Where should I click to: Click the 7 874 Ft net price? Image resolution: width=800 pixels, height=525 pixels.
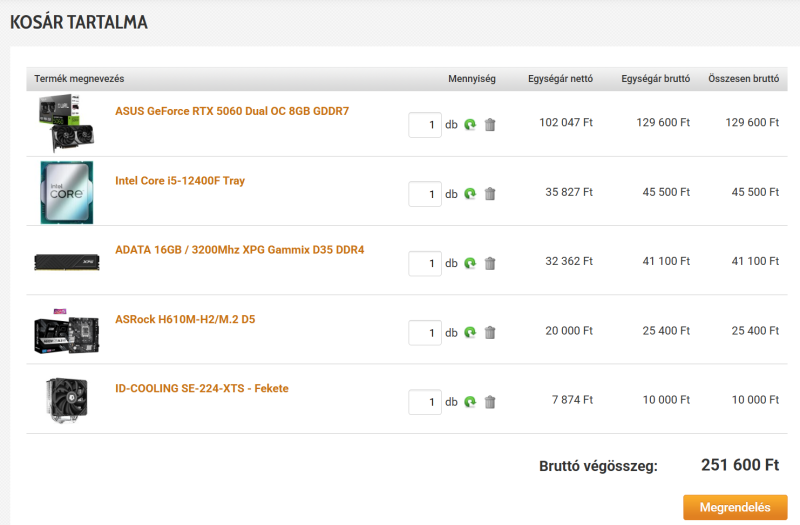572,399
